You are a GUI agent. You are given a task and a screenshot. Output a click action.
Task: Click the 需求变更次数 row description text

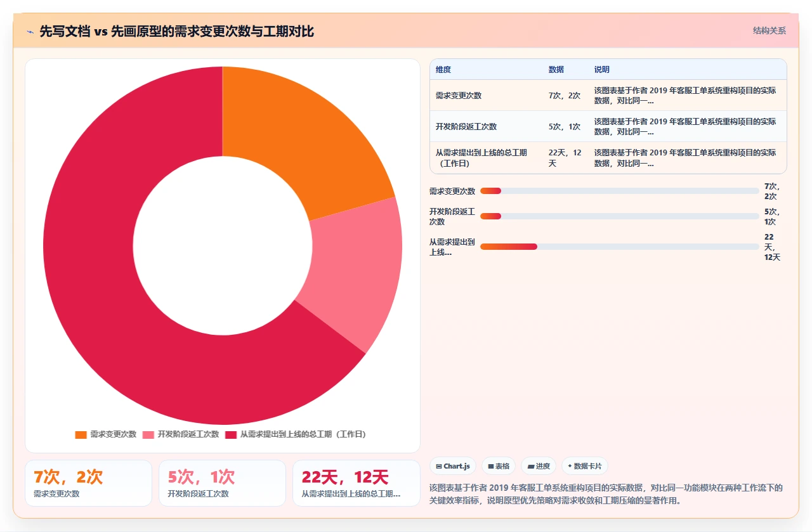coord(686,96)
